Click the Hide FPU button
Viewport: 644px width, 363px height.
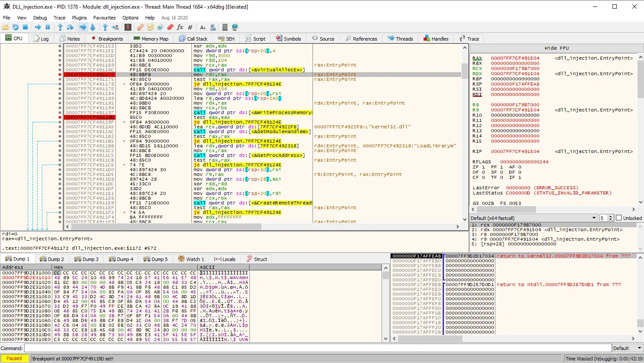[556, 48]
